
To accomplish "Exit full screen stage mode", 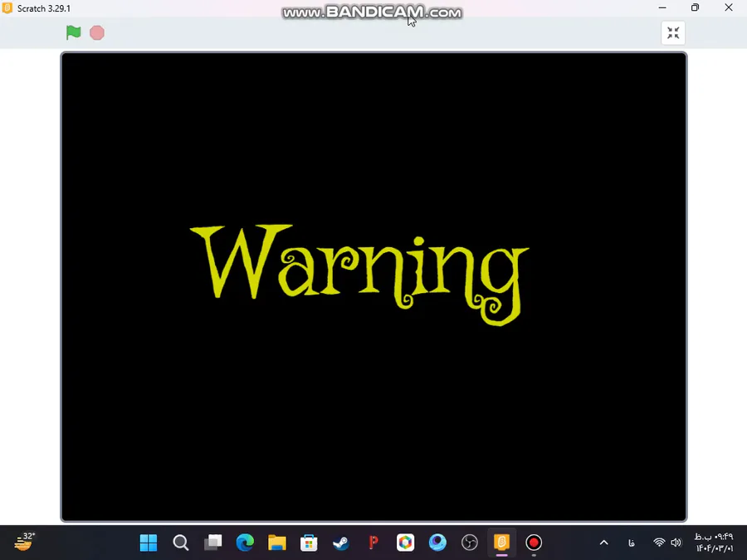I will 672,33.
